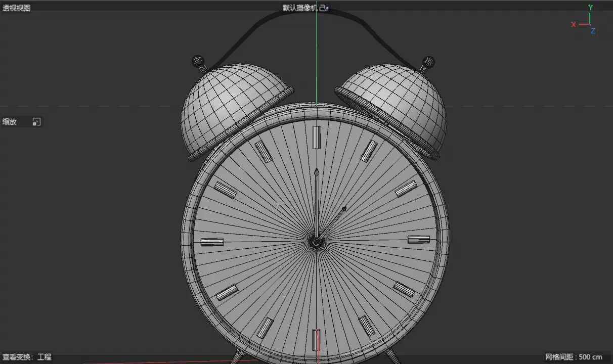The width and height of the screenshot is (613, 364).
Task: Click the 默认摄像机 camera label
Action: click(x=300, y=8)
